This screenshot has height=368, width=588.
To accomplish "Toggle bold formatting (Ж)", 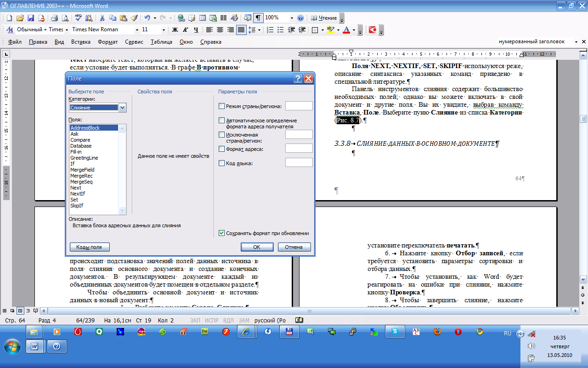I will coord(175,29).
